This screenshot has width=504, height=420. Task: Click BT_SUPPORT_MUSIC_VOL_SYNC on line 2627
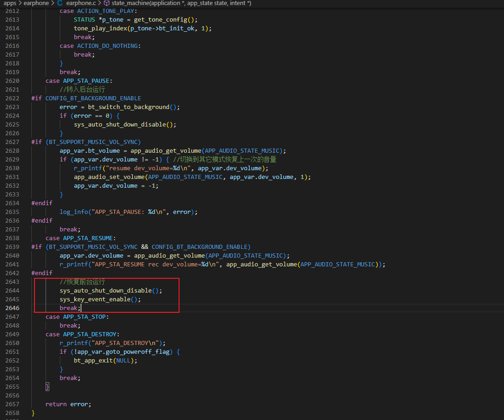click(93, 142)
